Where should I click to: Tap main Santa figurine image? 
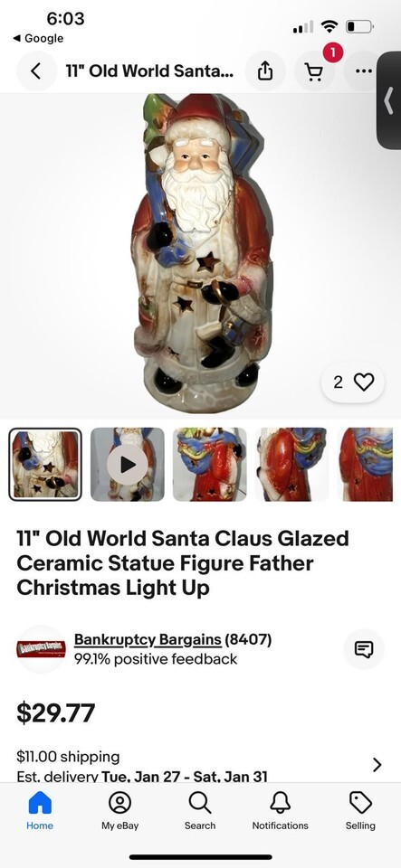coord(201,255)
